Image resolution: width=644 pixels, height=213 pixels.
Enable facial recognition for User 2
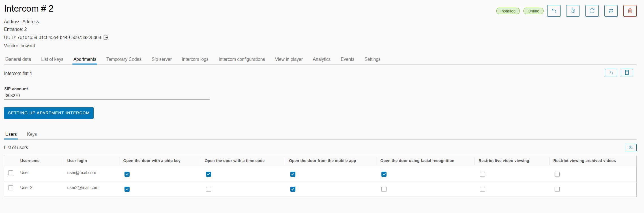click(384, 189)
